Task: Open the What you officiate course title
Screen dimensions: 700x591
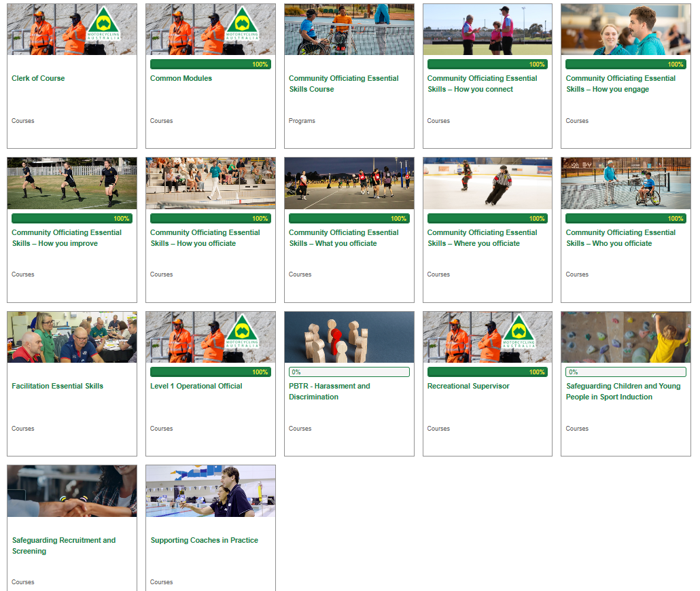Action: point(343,238)
